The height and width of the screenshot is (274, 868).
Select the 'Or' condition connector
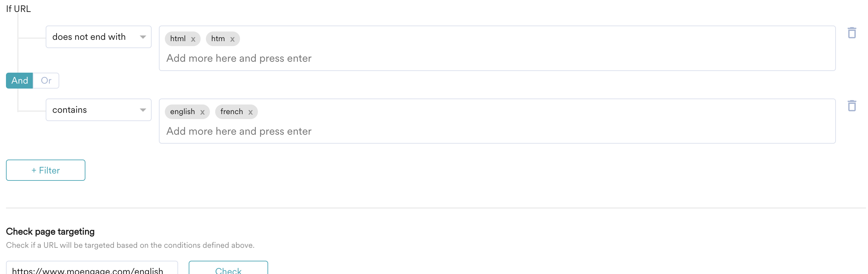tap(46, 80)
